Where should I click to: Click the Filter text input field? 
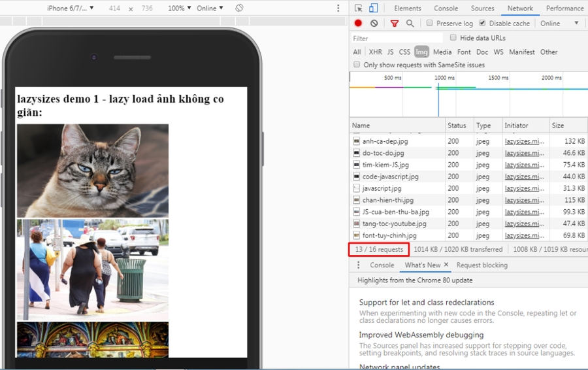[397, 39]
